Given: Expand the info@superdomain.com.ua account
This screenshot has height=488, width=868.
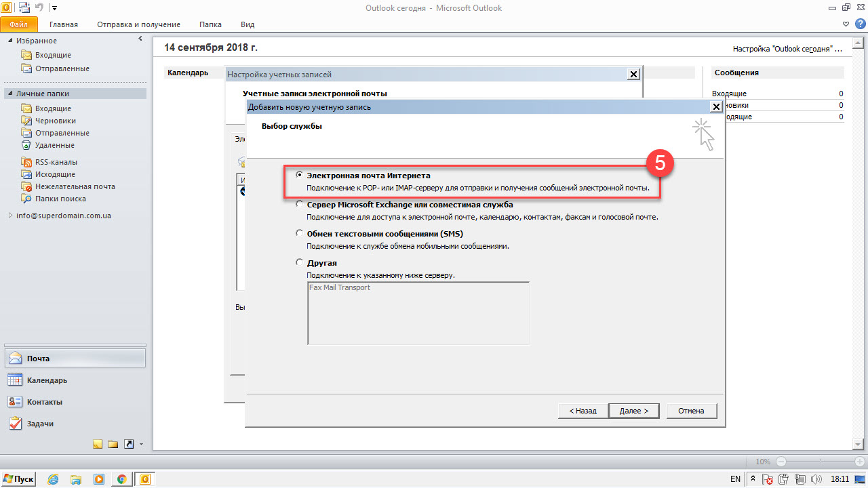Looking at the screenshot, I should point(10,216).
